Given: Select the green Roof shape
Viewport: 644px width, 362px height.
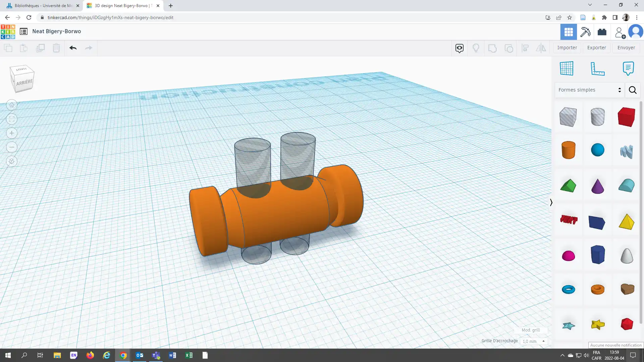Looking at the screenshot, I should 568,186.
